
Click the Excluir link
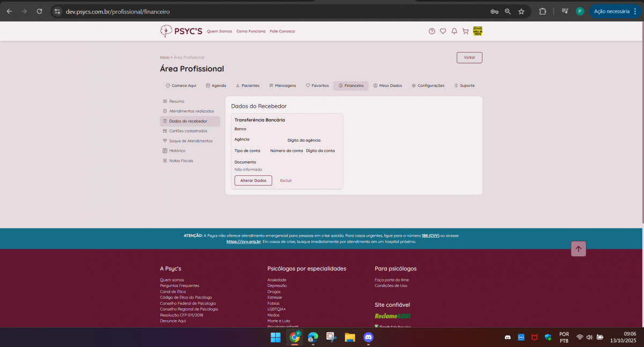[x=286, y=181]
